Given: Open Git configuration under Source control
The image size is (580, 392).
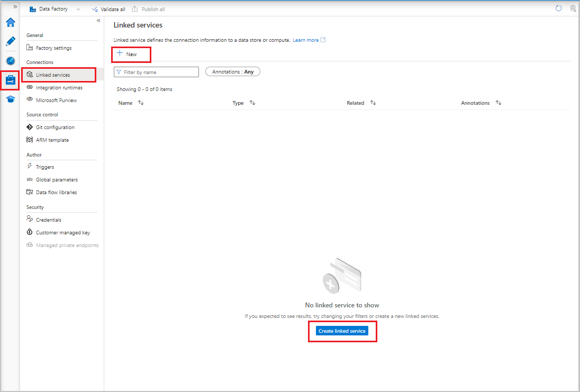Looking at the screenshot, I should [x=55, y=127].
